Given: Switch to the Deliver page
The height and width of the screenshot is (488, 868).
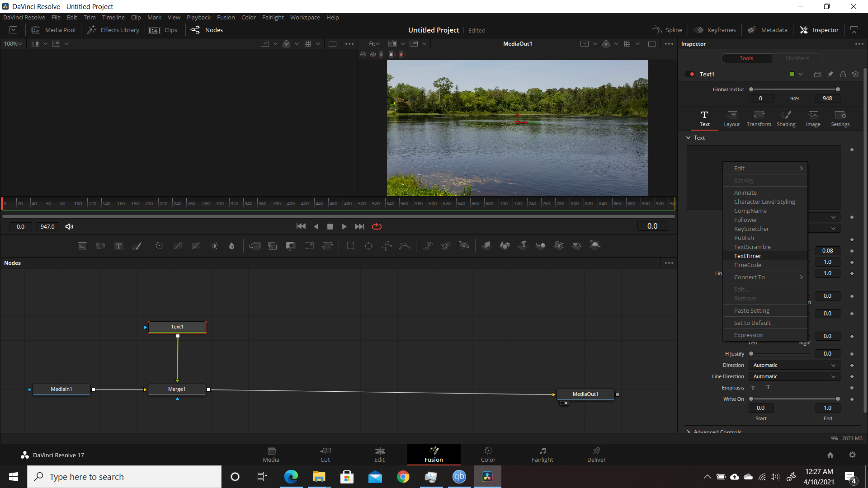Looking at the screenshot, I should click(x=596, y=454).
